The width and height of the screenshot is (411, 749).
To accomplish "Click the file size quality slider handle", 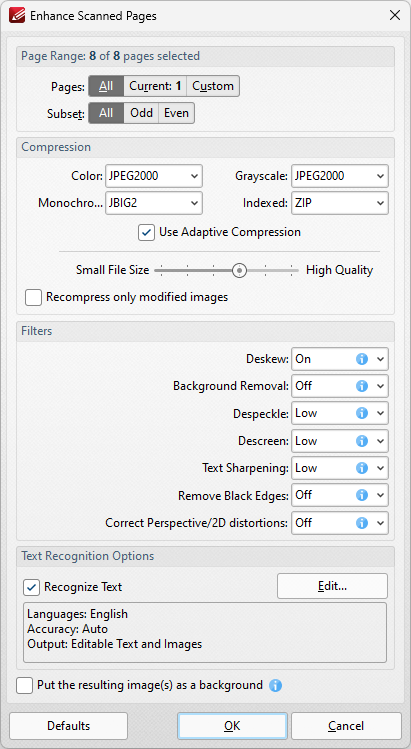I will (x=239, y=271).
